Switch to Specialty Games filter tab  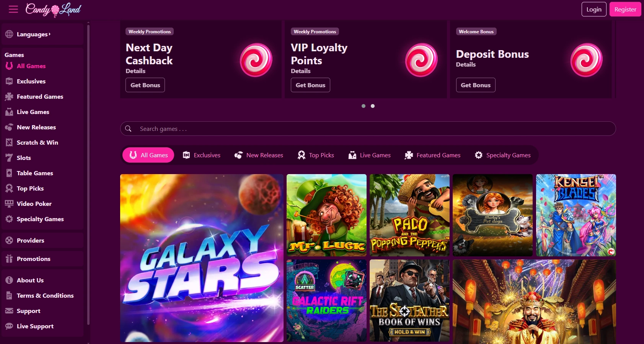[x=502, y=155]
